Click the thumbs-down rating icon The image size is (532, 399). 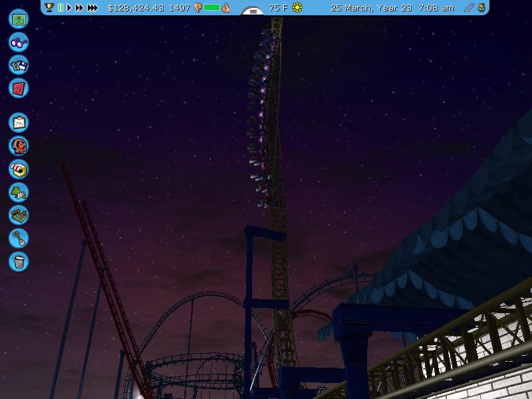[x=198, y=7]
